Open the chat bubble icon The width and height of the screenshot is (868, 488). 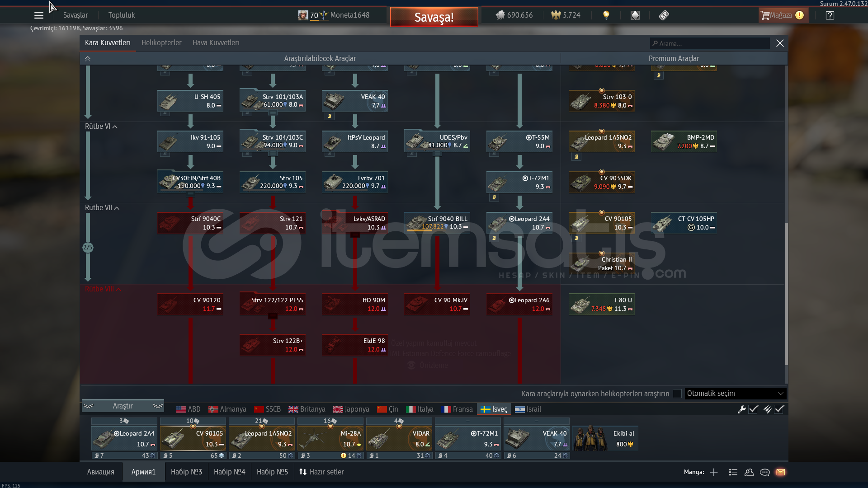(765, 472)
